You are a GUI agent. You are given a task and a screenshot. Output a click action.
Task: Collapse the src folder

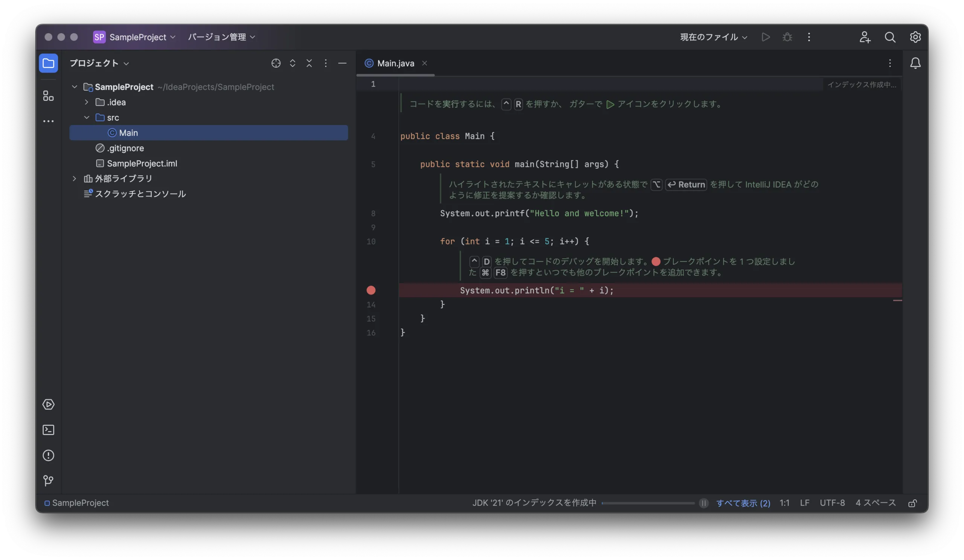(x=87, y=117)
